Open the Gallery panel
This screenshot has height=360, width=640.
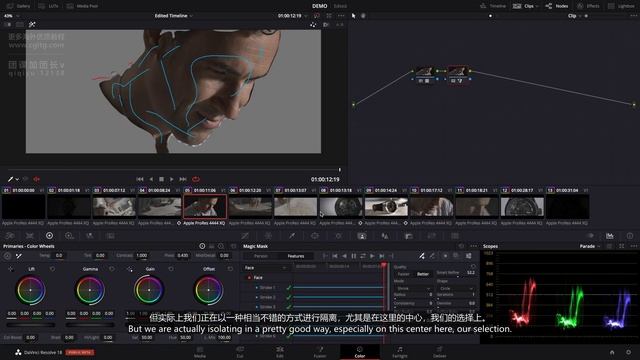point(19,6)
